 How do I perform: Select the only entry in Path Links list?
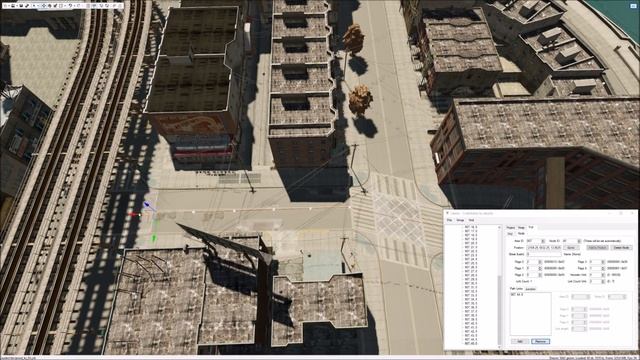click(x=517, y=294)
